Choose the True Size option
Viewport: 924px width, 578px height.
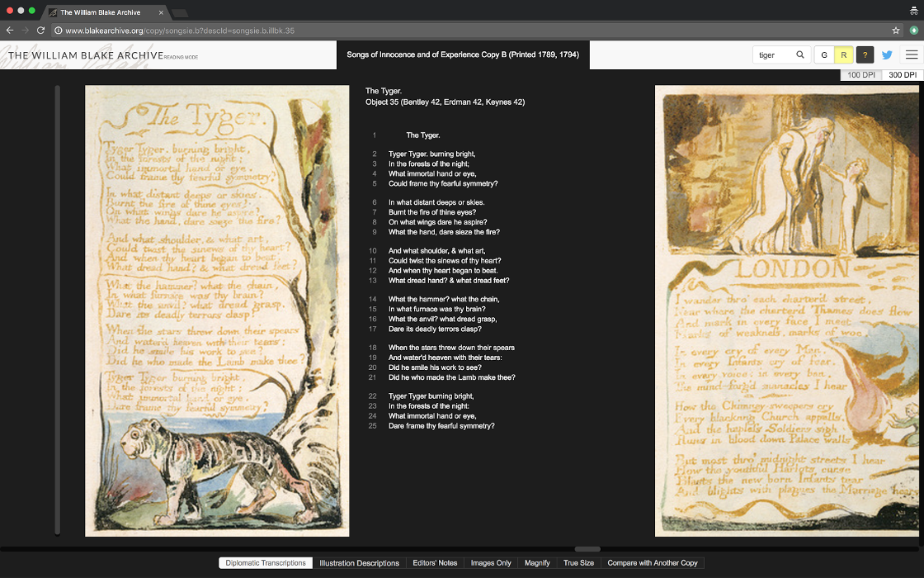pyautogui.click(x=578, y=562)
